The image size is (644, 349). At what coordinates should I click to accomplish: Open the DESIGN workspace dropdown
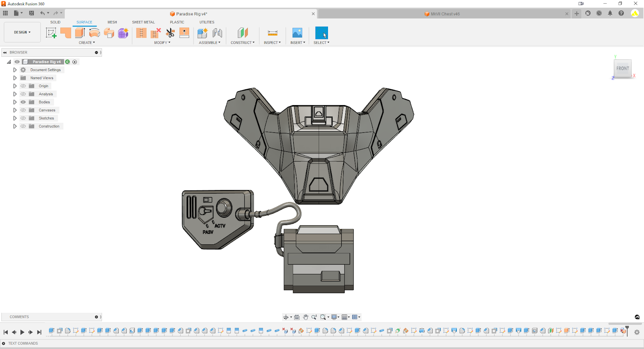coord(22,32)
